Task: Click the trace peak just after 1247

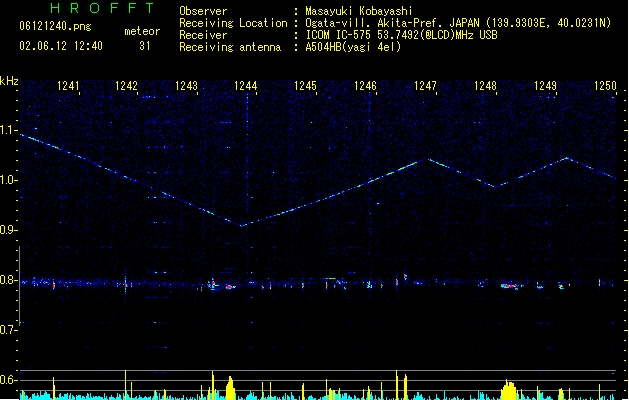Action: pos(428,160)
